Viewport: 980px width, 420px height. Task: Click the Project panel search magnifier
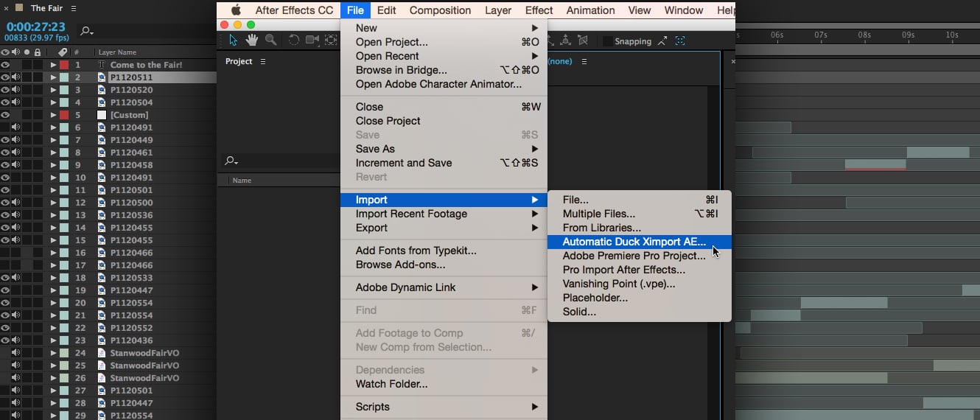[x=231, y=161]
